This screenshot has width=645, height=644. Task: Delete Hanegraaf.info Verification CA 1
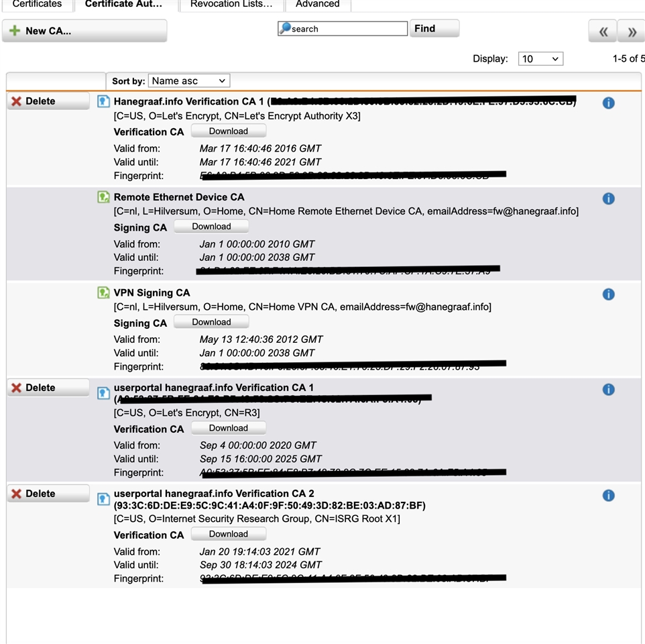(48, 101)
